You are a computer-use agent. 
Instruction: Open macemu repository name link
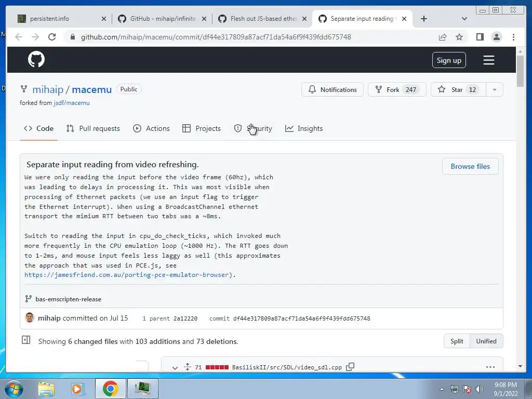coord(91,89)
